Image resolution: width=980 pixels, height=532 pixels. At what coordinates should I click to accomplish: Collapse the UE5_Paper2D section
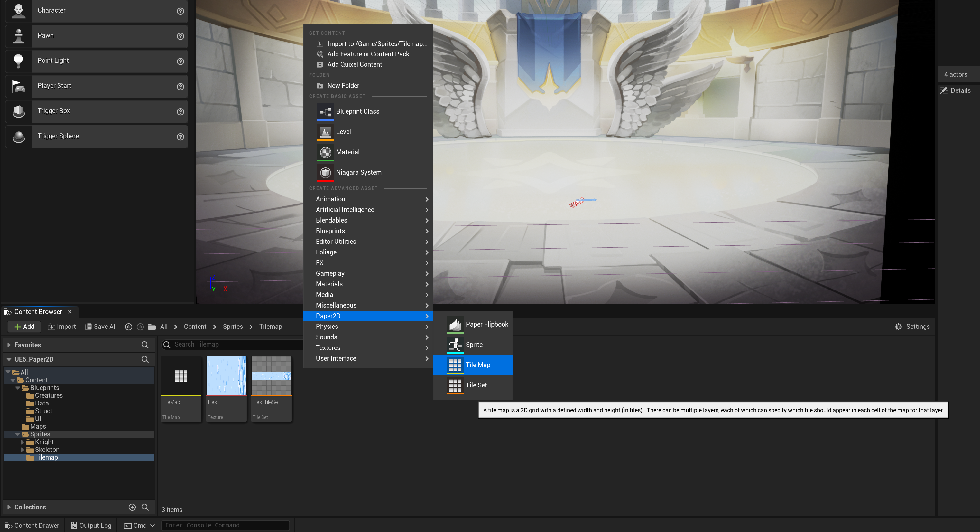9,359
